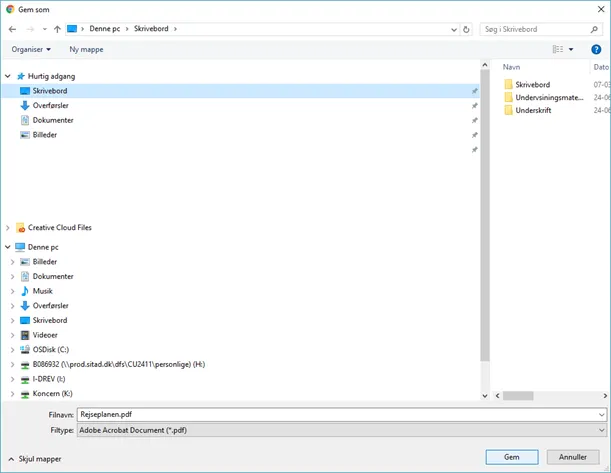Open the Underskrift folder
611x473 pixels.
coord(532,110)
